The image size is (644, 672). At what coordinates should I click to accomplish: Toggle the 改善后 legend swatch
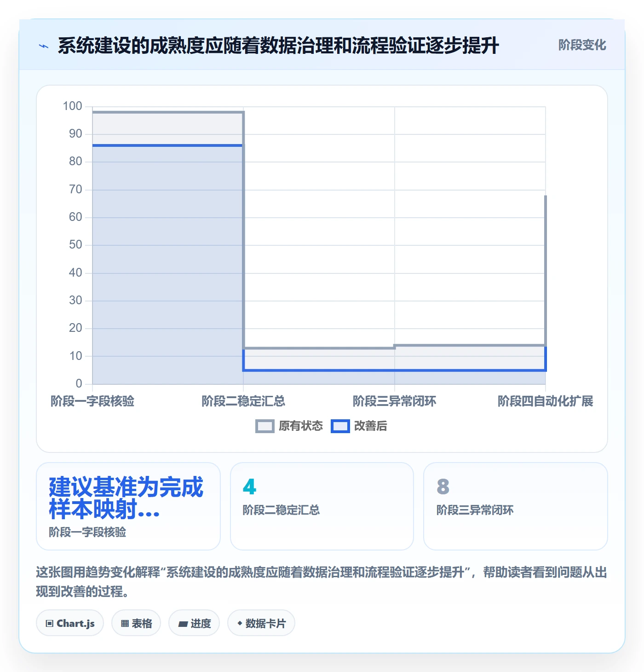[340, 426]
